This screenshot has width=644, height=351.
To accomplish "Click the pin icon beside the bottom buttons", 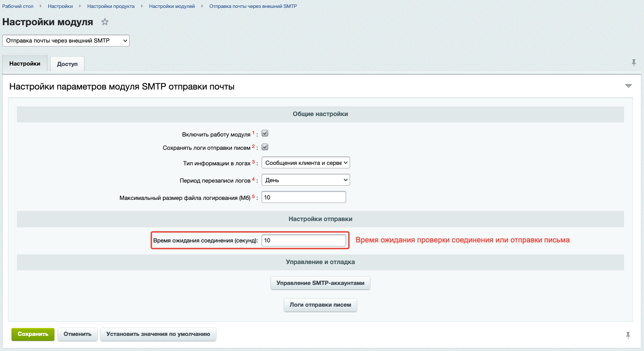I will [628, 335].
